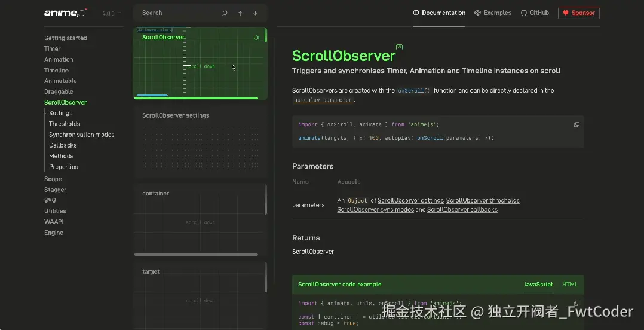Image resolution: width=644 pixels, height=330 pixels.
Task: Open the WAAPI section
Action: [x=54, y=222]
